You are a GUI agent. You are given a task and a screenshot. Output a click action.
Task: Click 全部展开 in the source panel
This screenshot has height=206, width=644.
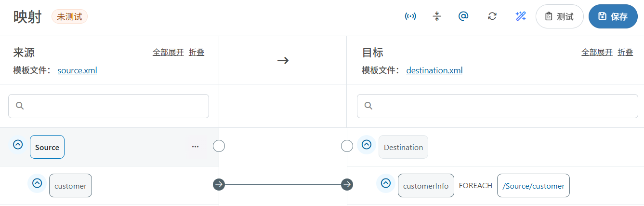tap(168, 52)
